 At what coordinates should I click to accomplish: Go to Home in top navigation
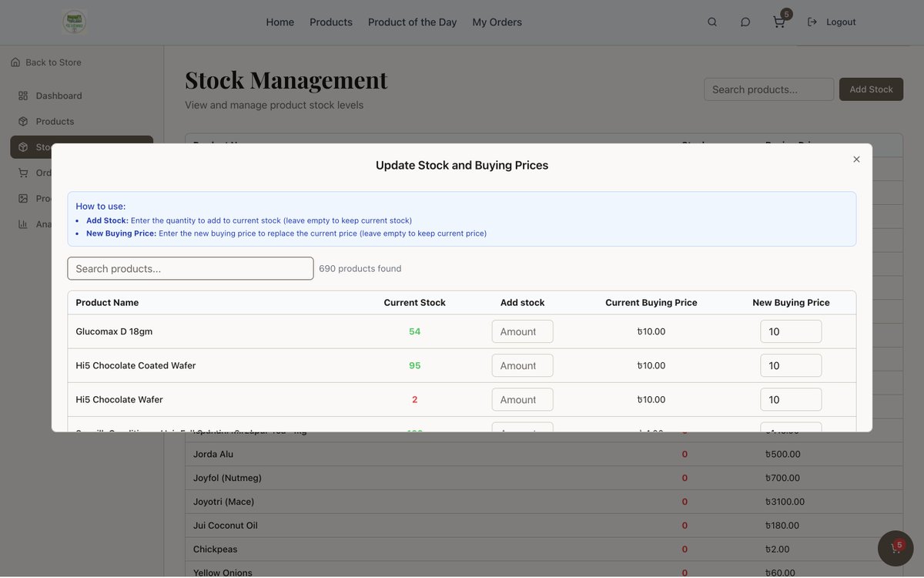tap(280, 22)
